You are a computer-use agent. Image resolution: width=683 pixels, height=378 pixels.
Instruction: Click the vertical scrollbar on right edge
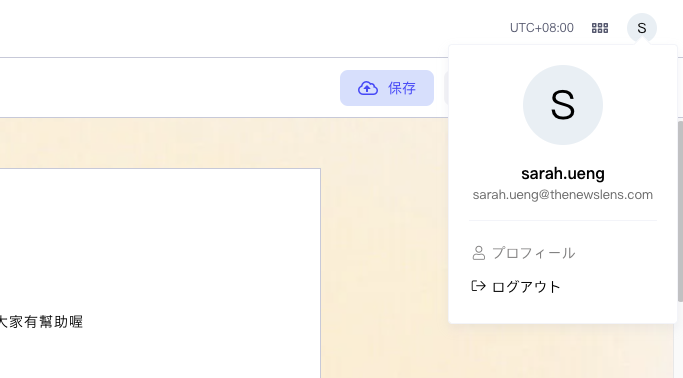coord(680,211)
